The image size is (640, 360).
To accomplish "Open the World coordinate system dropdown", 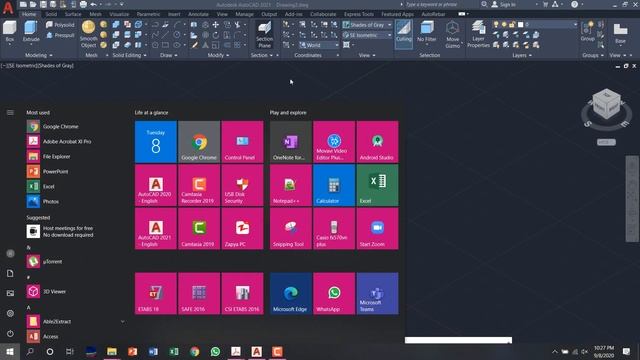I will pyautogui.click(x=319, y=45).
